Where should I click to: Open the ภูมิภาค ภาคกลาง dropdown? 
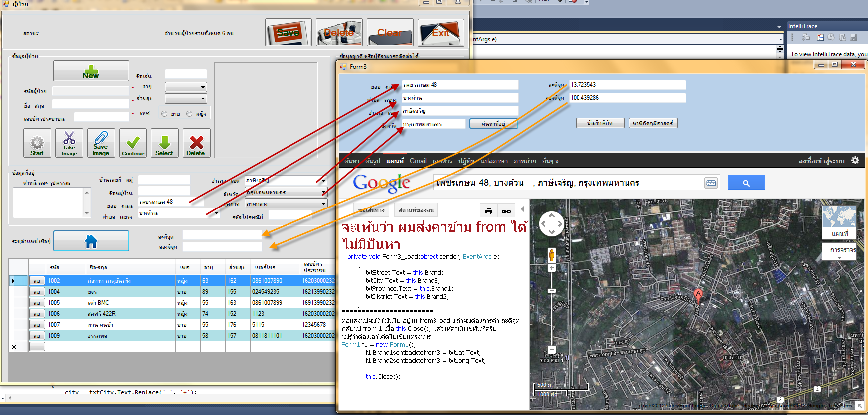coord(323,204)
